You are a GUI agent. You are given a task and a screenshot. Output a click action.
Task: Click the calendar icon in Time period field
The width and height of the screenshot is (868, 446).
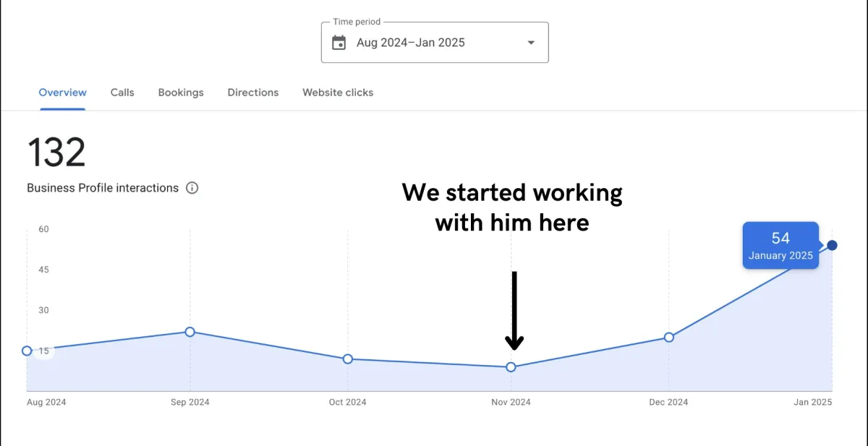[x=339, y=43]
